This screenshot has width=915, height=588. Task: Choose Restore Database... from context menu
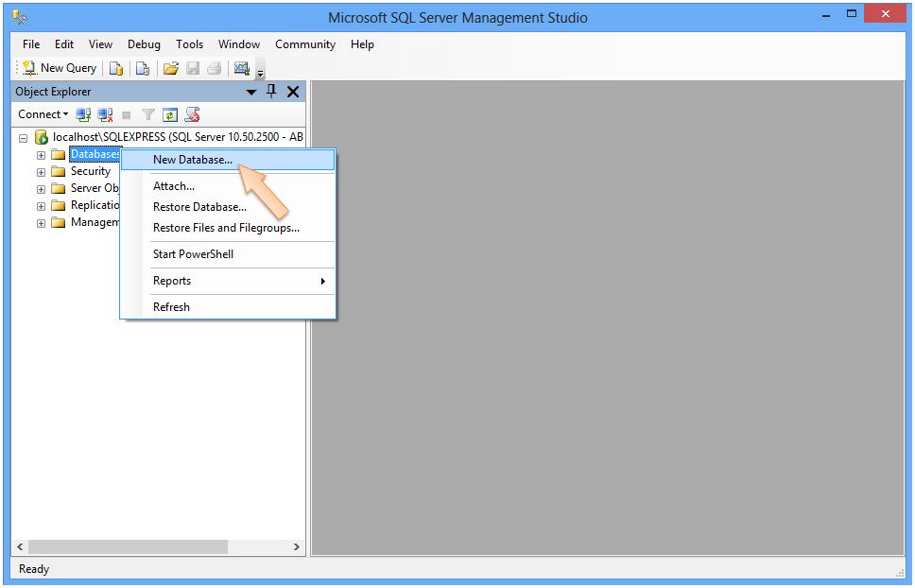click(228, 207)
